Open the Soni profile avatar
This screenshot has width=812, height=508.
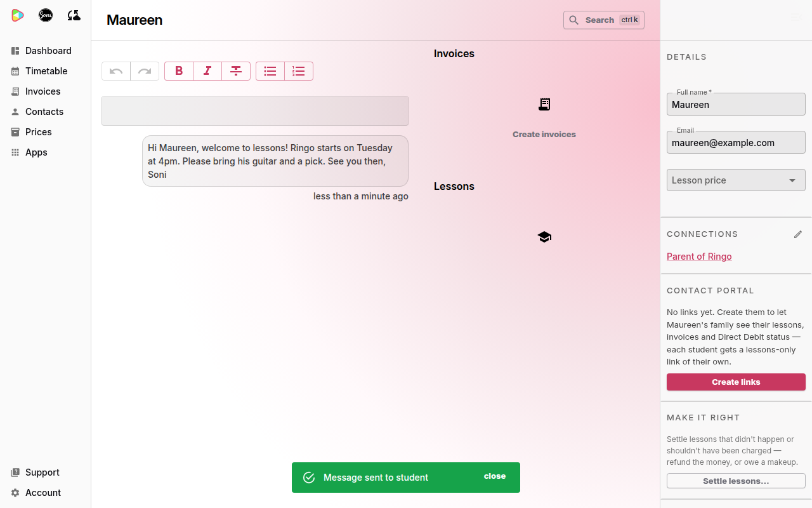coord(46,15)
